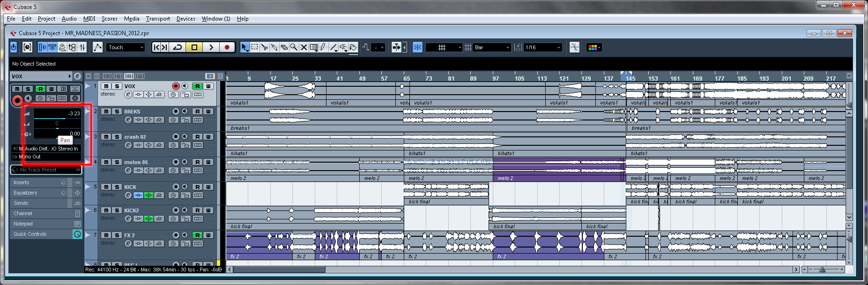Click ruler at bar 145 marker
The image size is (868, 285).
pos(631,78)
